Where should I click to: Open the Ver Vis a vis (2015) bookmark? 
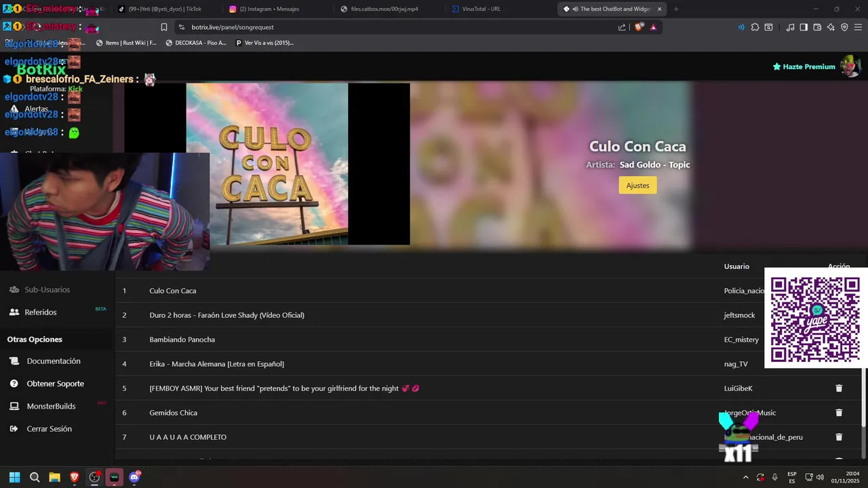click(x=264, y=43)
